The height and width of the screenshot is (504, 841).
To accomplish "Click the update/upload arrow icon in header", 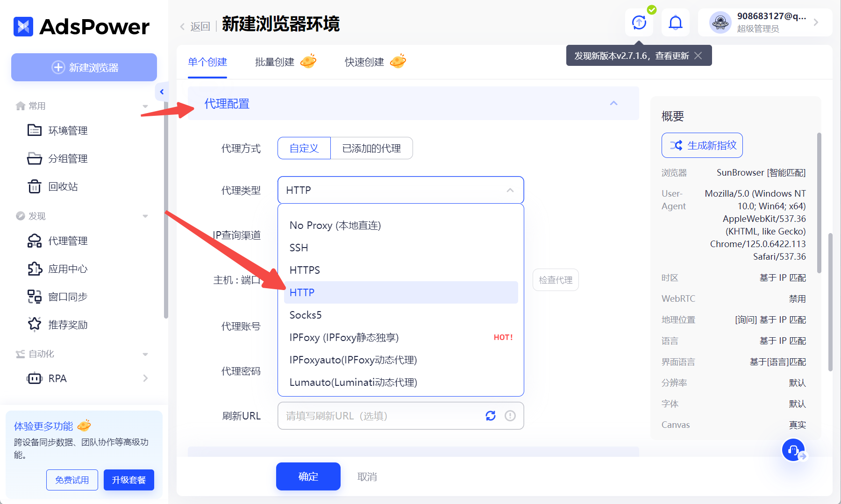I will (639, 22).
